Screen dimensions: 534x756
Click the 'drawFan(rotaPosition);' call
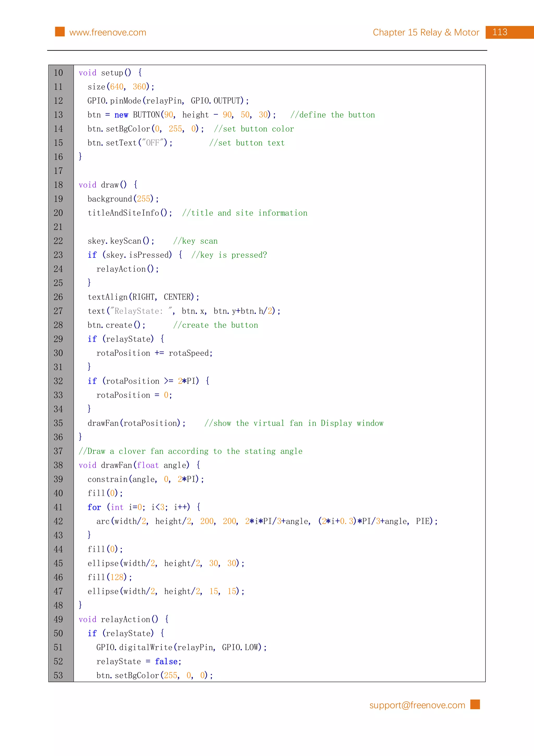(137, 423)
